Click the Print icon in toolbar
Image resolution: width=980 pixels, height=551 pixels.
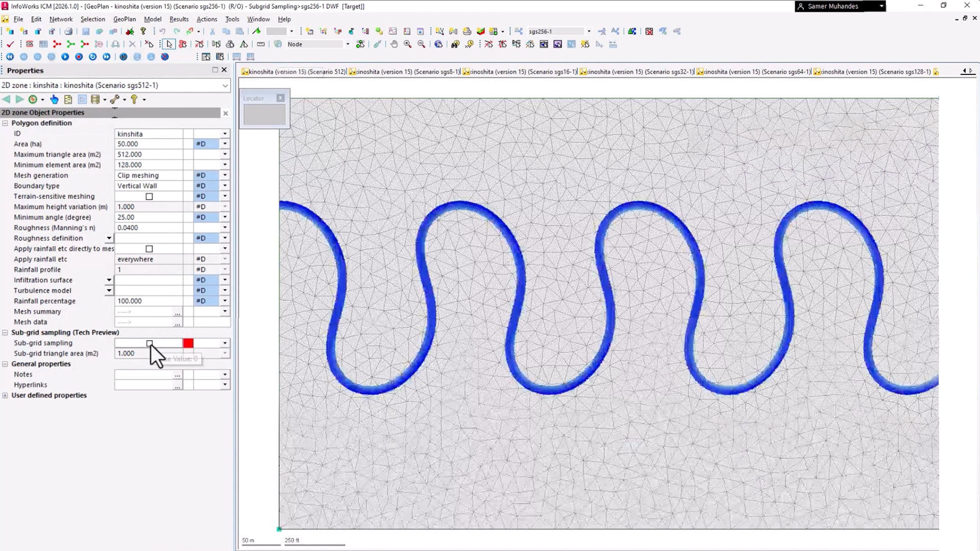pos(68,31)
